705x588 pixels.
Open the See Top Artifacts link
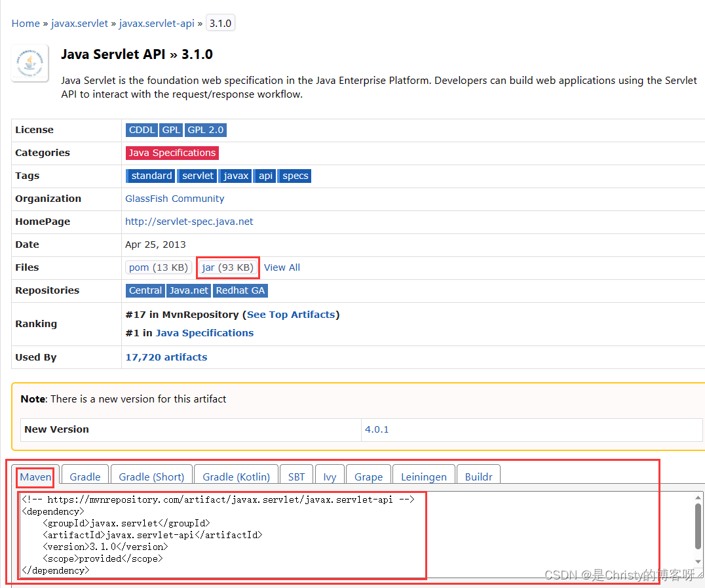tap(291, 314)
